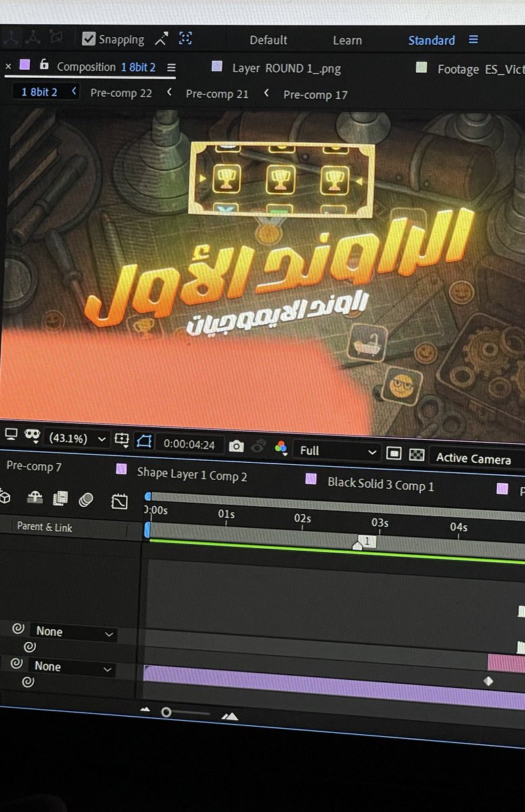Click the Parent & Link column header
The height and width of the screenshot is (812, 525).
pyautogui.click(x=45, y=527)
